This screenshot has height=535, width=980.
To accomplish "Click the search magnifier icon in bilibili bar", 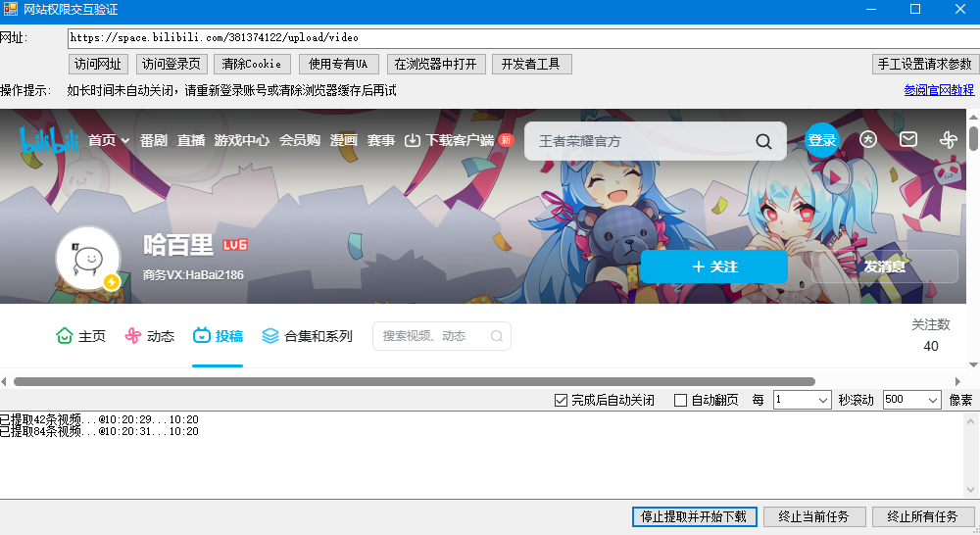I will click(x=763, y=141).
